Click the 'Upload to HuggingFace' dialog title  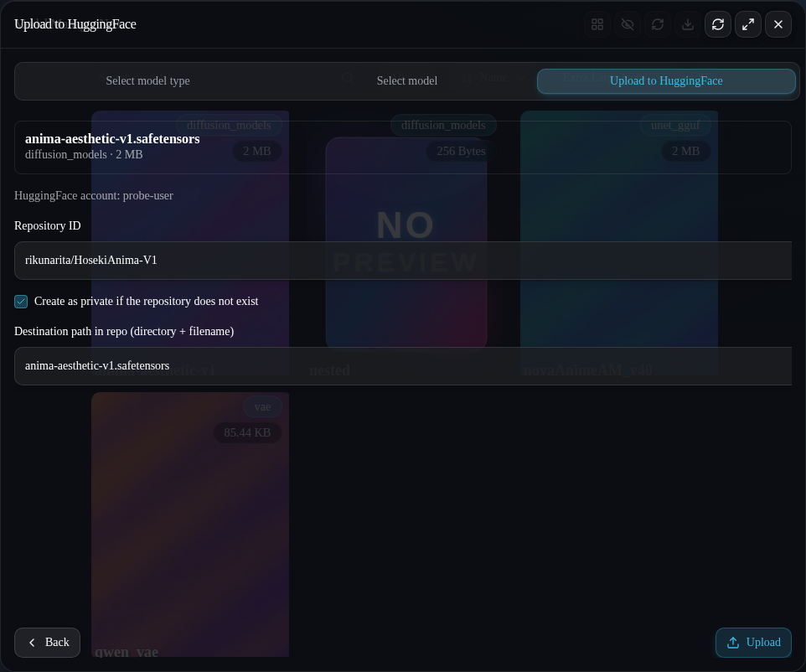(75, 24)
